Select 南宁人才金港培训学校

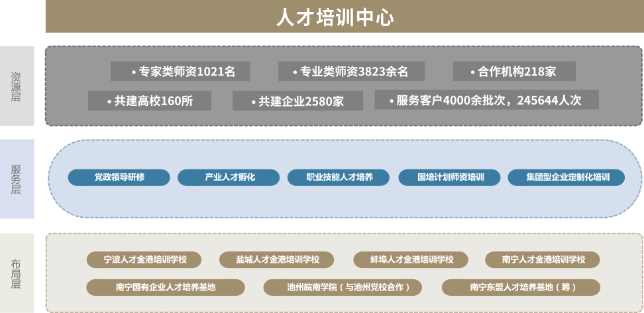point(543,259)
